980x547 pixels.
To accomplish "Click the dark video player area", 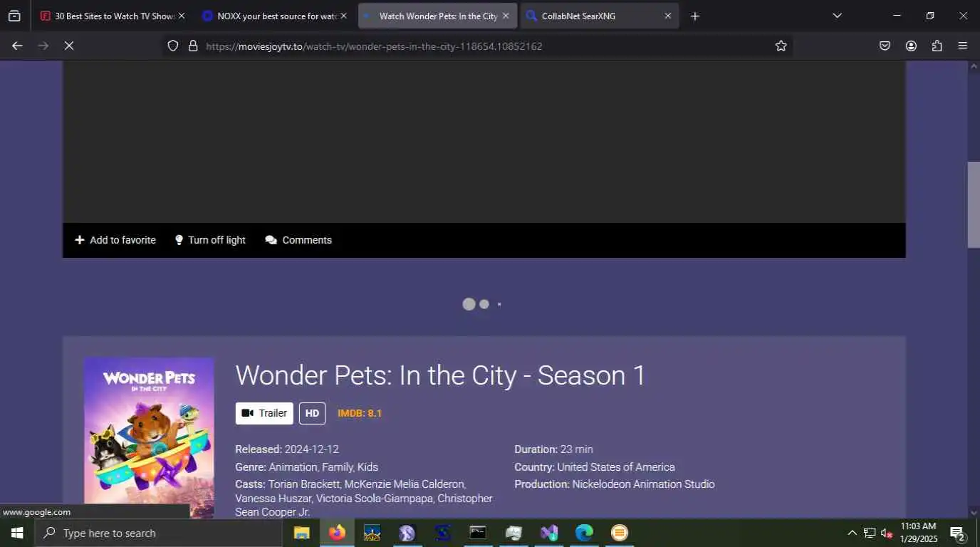I will [x=484, y=142].
